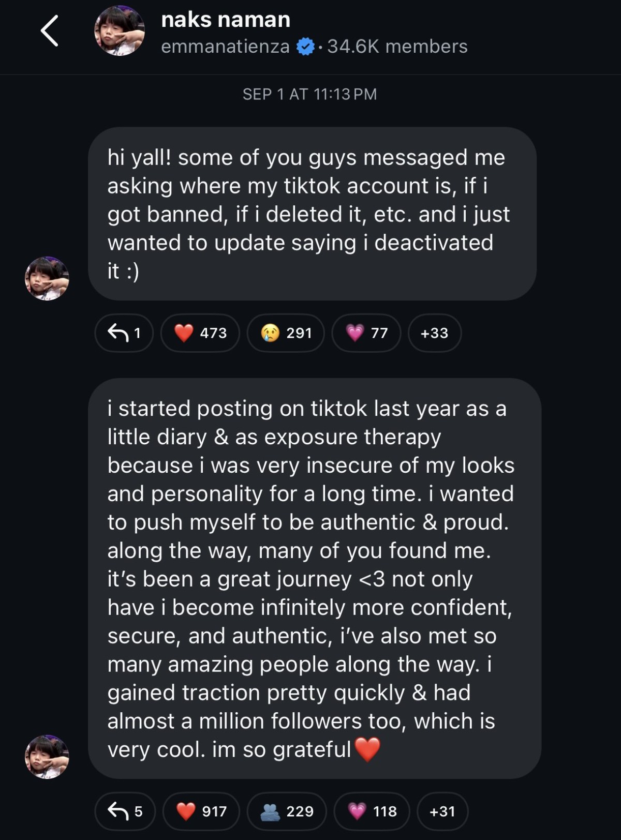Image resolution: width=621 pixels, height=840 pixels.
Task: Expand the +33 more reactions
Action: click(x=434, y=333)
